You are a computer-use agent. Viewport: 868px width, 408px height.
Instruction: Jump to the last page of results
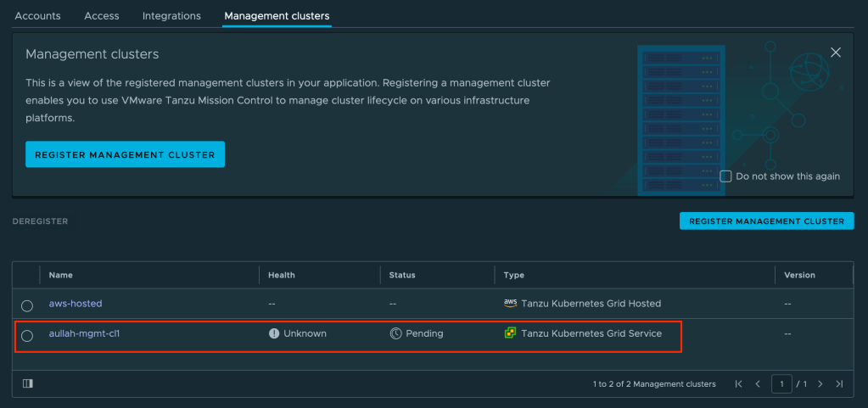coord(839,384)
